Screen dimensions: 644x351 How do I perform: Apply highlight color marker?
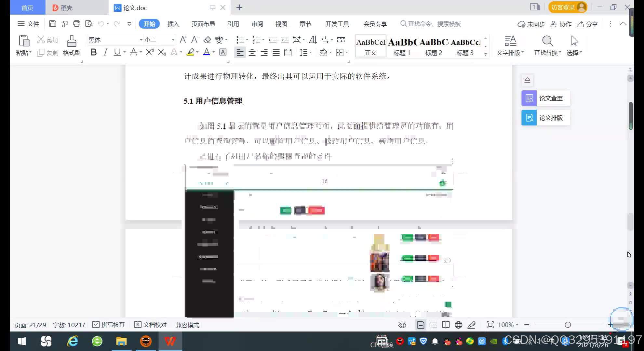click(190, 52)
